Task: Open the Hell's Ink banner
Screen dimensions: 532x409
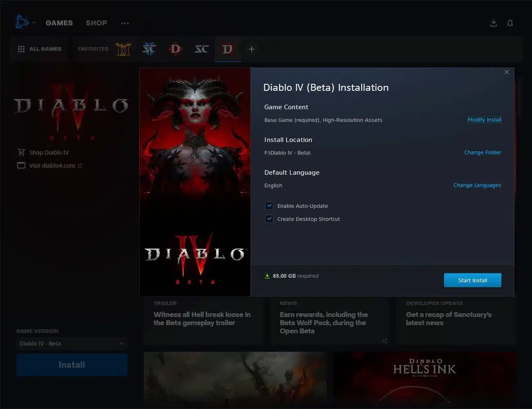Action: (425, 378)
